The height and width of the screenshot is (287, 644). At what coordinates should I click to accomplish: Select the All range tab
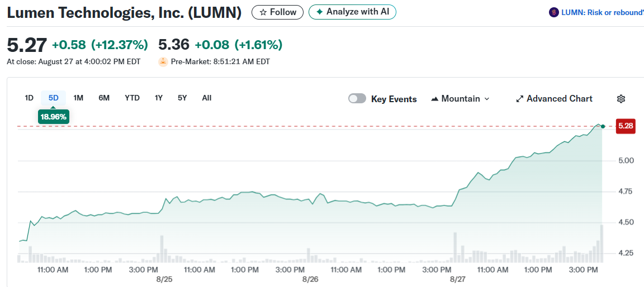[x=207, y=98]
